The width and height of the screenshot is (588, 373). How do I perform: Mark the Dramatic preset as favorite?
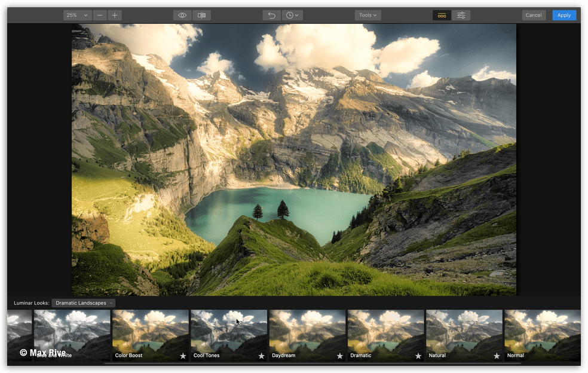point(418,356)
